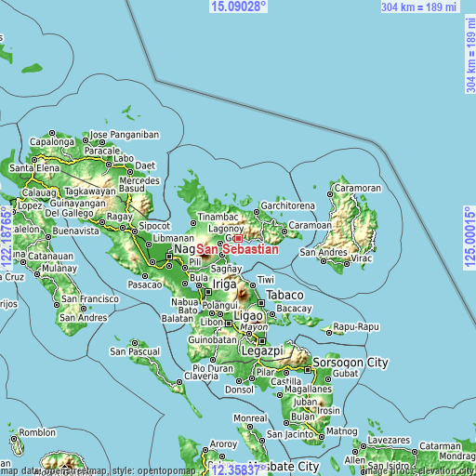Click the Mulanay circle marker
Viewport: 476px width, 476px height.
pyautogui.click(x=37, y=274)
